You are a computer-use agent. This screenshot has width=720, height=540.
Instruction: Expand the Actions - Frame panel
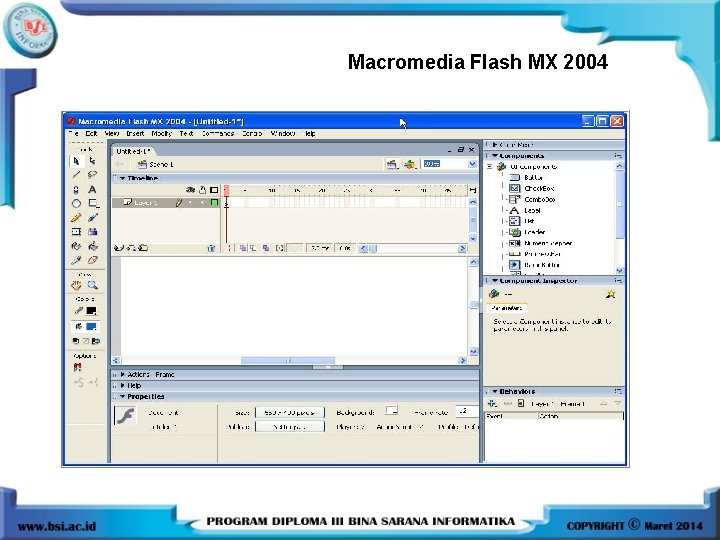click(123, 374)
